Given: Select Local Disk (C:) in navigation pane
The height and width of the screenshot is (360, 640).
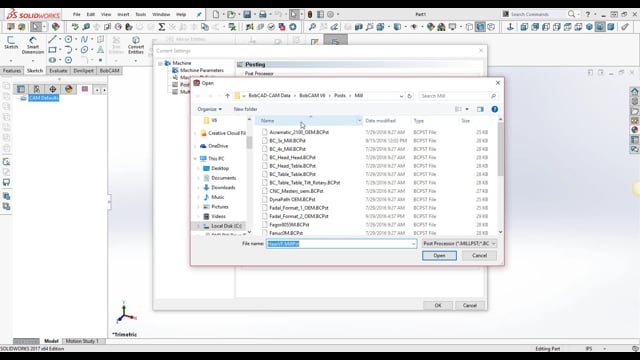Looking at the screenshot, I should coord(226,226).
